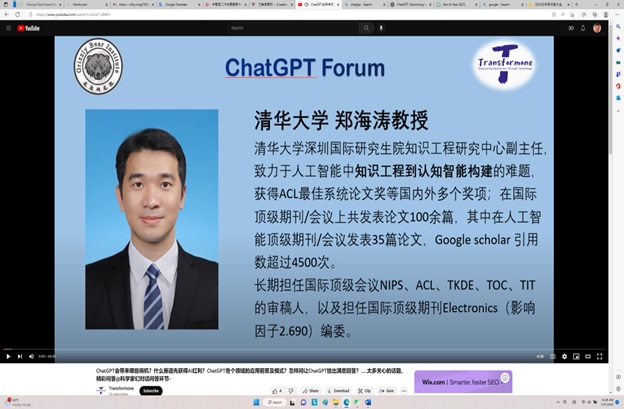Go to the YouTube home logo
Image resolution: width=624 pixels, height=409 pixels.
pos(28,28)
